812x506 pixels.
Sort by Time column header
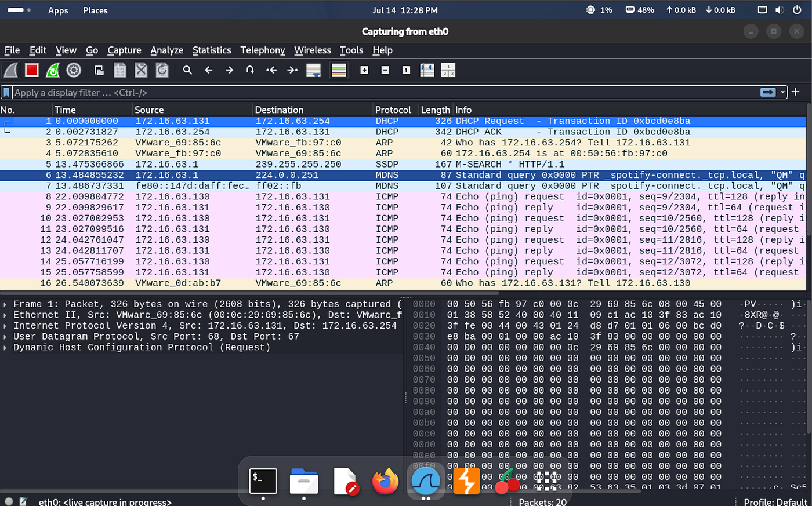click(x=93, y=110)
